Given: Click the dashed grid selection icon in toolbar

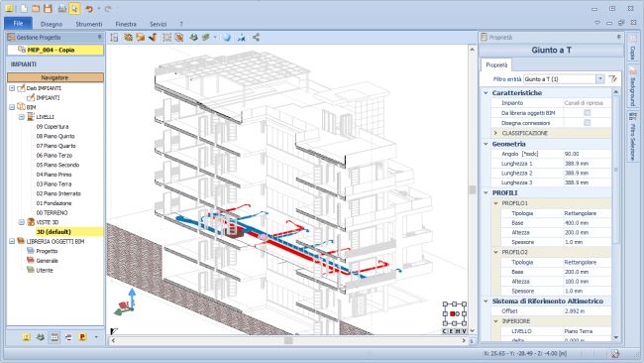Looking at the screenshot, I should [x=166, y=38].
